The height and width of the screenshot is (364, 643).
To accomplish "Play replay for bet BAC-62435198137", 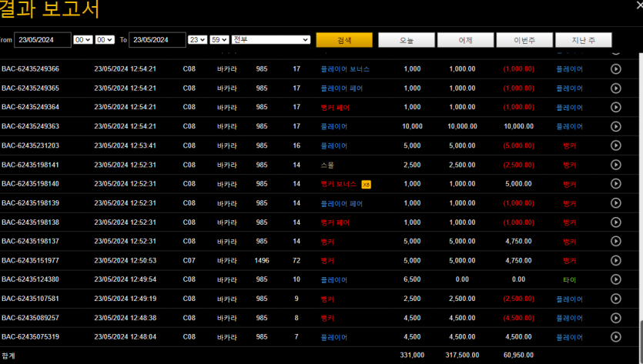I will (615, 241).
